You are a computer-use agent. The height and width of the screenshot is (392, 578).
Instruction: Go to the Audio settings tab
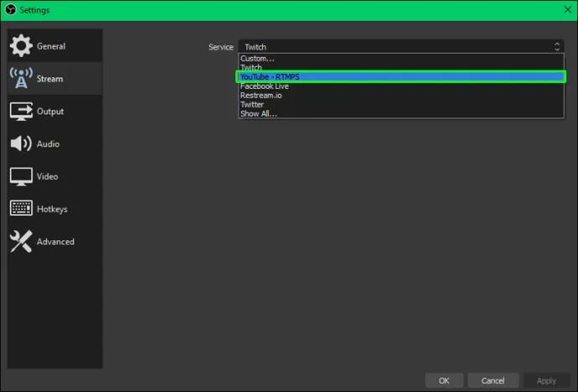(55, 144)
